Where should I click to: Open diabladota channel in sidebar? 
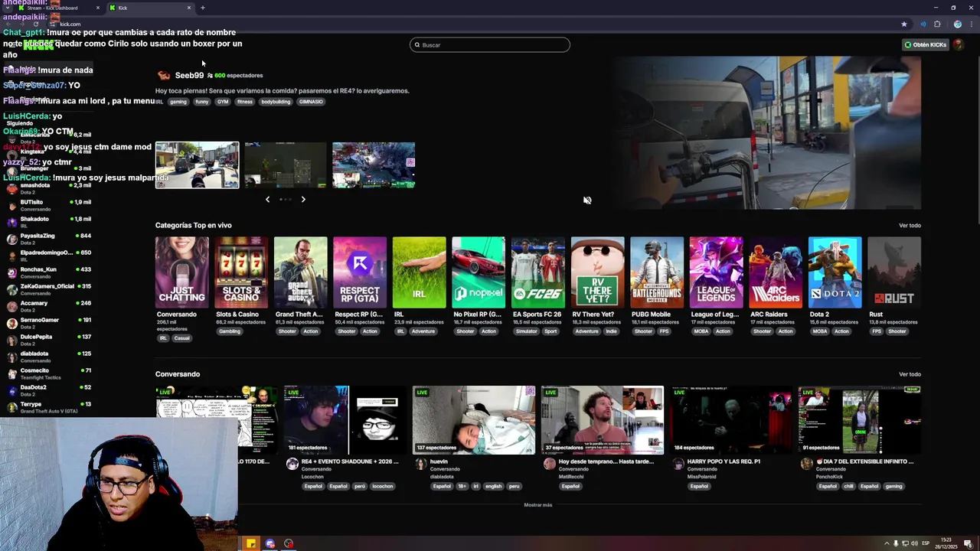tap(47, 357)
